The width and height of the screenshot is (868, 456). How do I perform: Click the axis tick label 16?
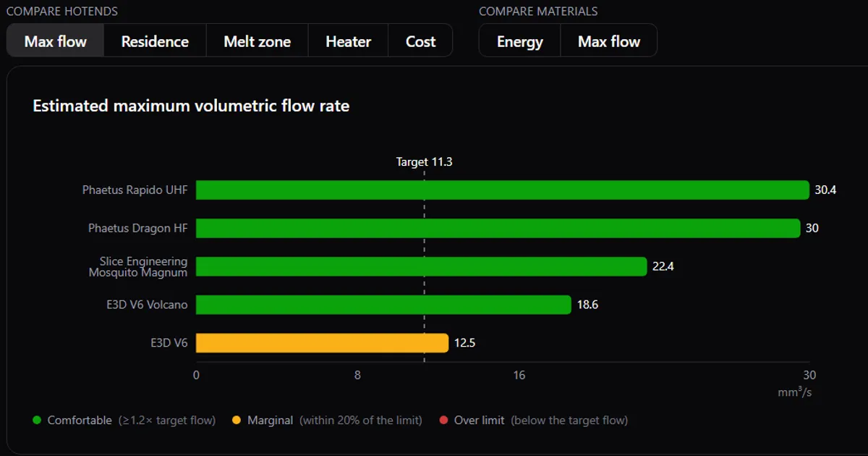pos(519,375)
